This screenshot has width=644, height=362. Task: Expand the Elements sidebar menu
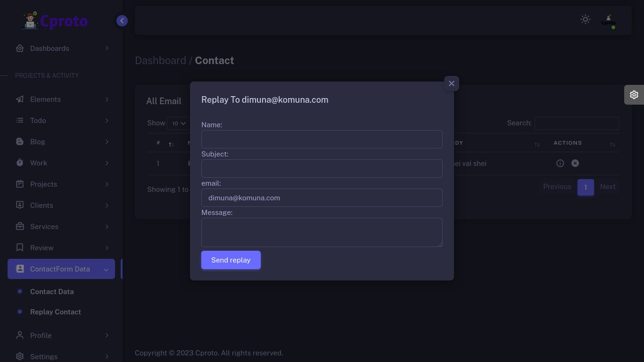tap(61, 99)
